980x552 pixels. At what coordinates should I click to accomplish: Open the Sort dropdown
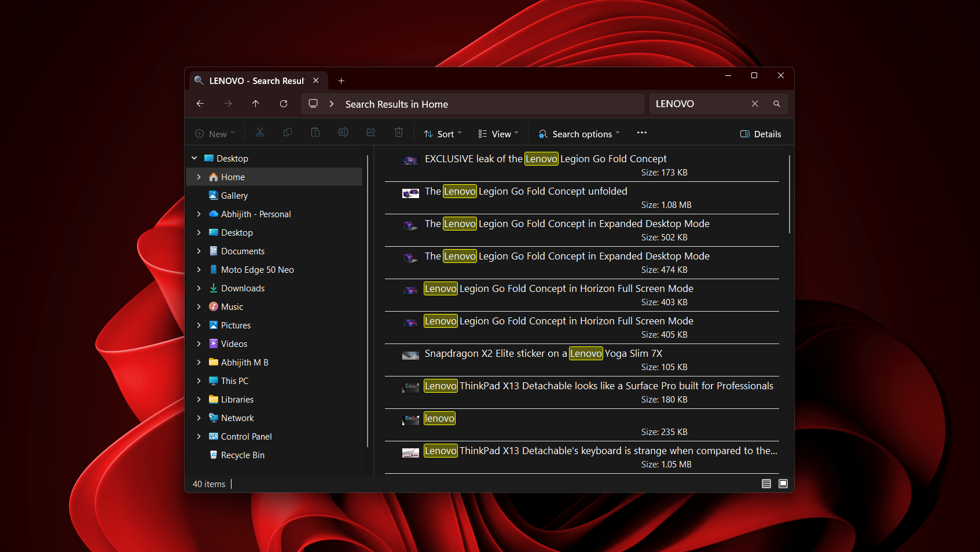click(442, 133)
